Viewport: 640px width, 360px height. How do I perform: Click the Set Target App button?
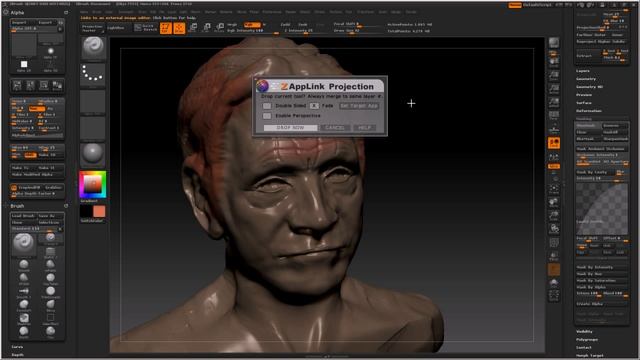point(359,106)
